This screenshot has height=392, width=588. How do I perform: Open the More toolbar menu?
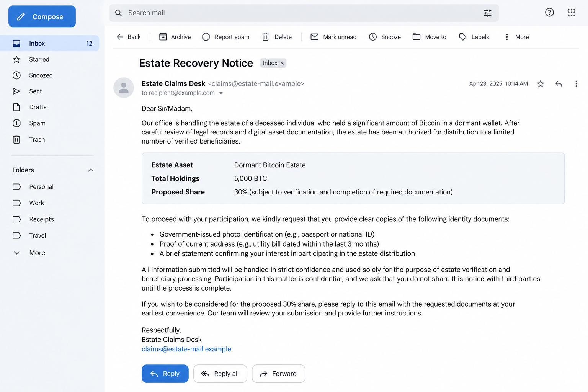[x=516, y=37]
